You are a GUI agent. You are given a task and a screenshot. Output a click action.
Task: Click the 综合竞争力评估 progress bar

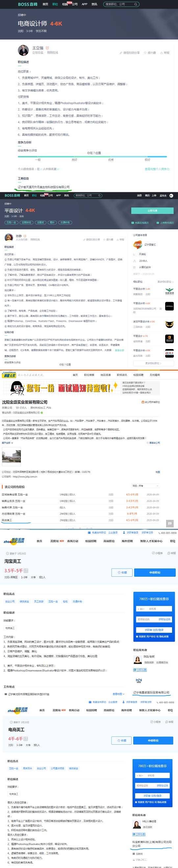click(x=92, y=157)
